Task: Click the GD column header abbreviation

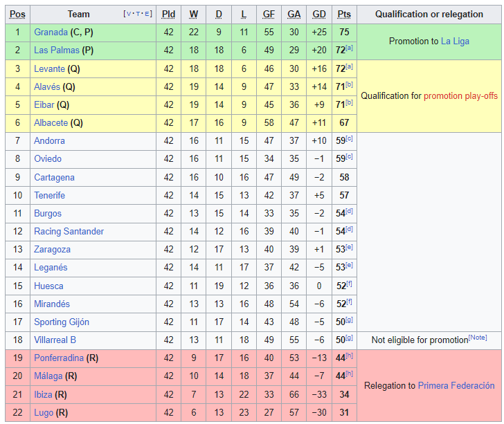Action: point(319,14)
